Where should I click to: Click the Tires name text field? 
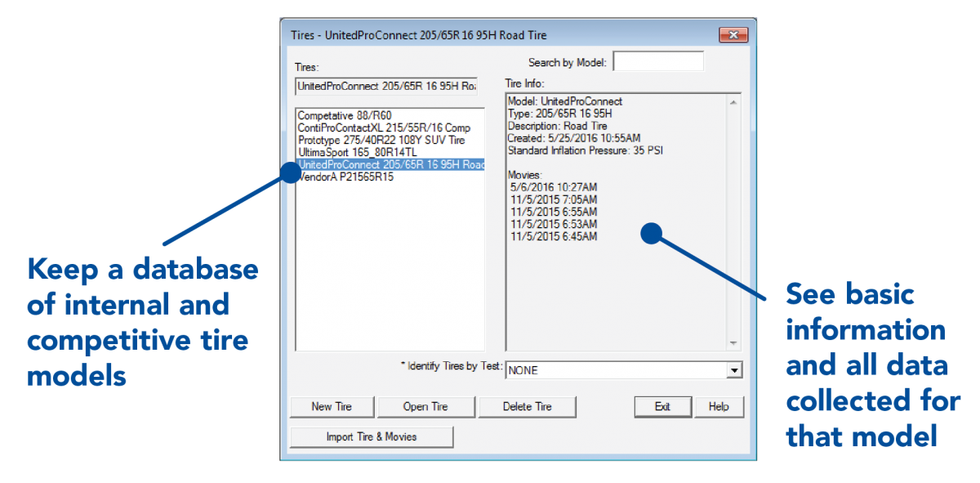click(x=386, y=86)
